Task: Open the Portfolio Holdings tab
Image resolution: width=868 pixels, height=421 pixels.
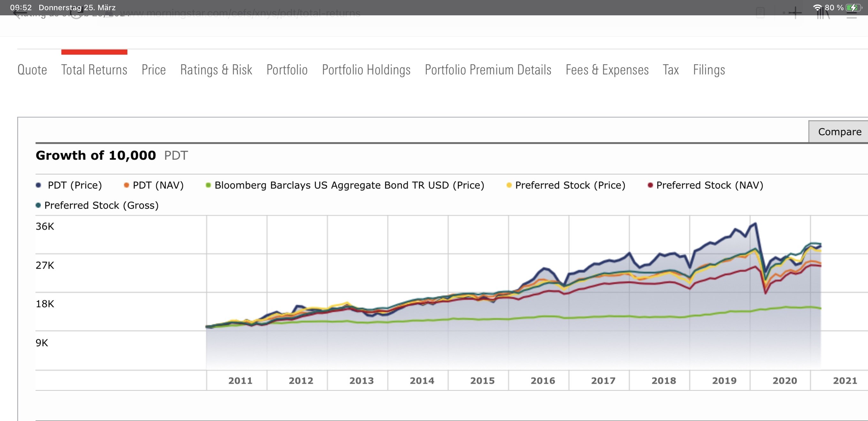Action: pyautogui.click(x=366, y=70)
